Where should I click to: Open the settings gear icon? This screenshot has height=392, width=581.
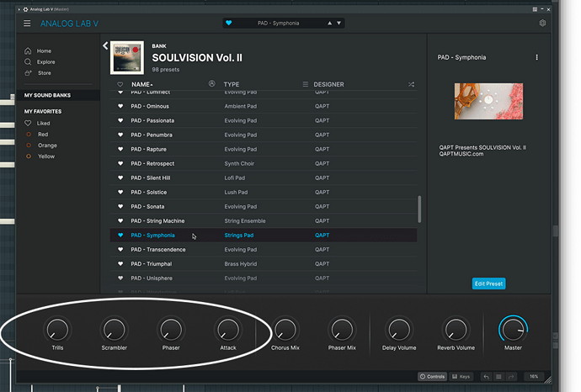(x=542, y=23)
